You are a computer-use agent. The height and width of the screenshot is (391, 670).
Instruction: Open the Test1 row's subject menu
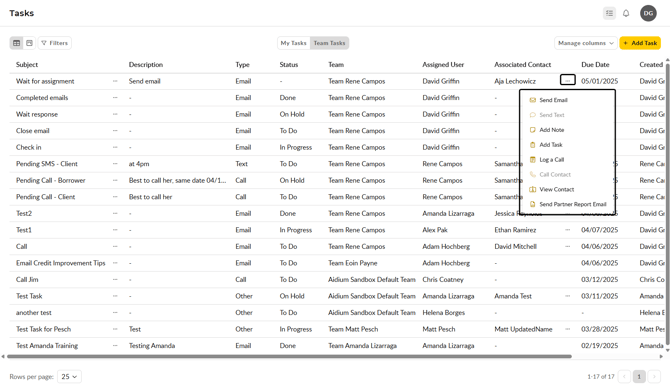pos(115,230)
